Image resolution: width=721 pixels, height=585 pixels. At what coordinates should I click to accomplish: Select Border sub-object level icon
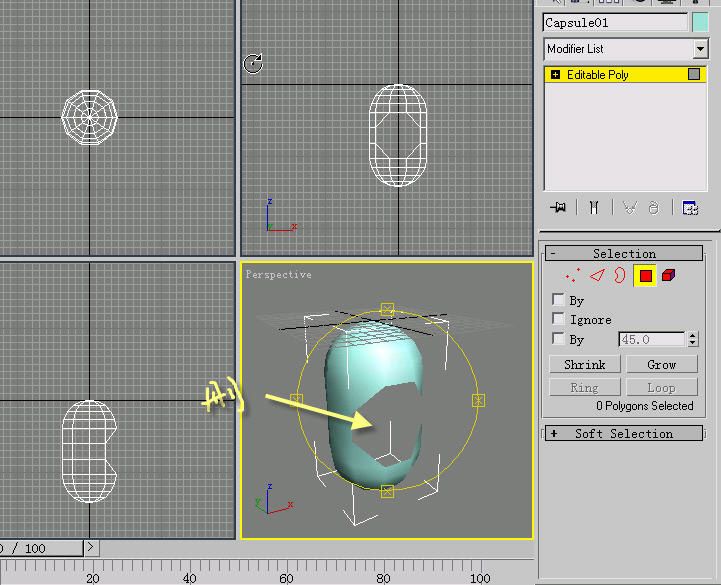[x=620, y=275]
